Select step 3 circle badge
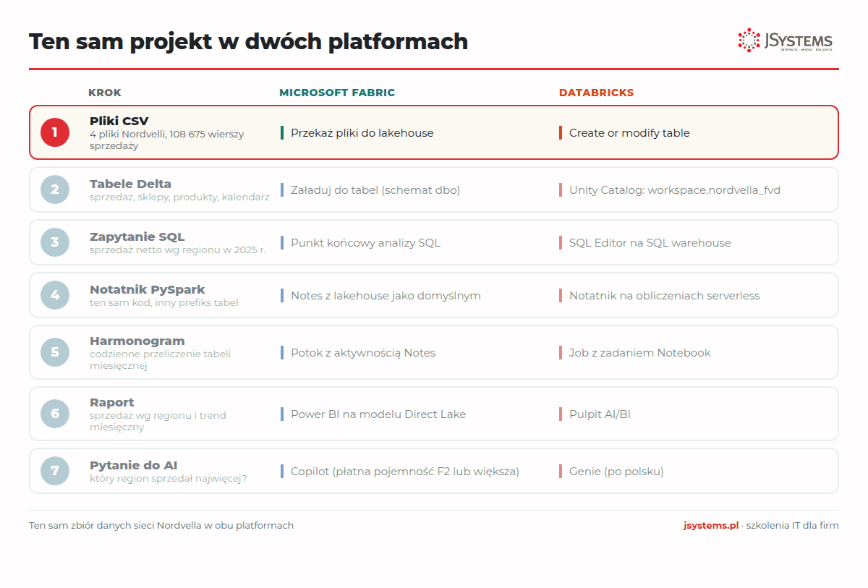This screenshot has height=588, width=868. point(55,242)
